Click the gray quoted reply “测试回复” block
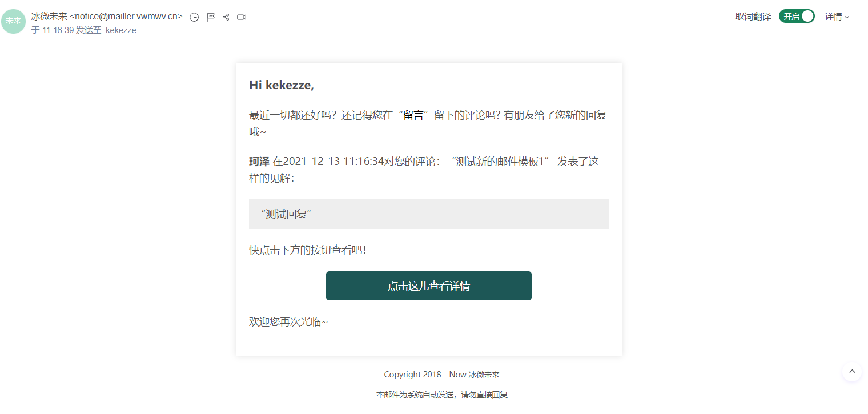The image size is (868, 414). [x=428, y=214]
